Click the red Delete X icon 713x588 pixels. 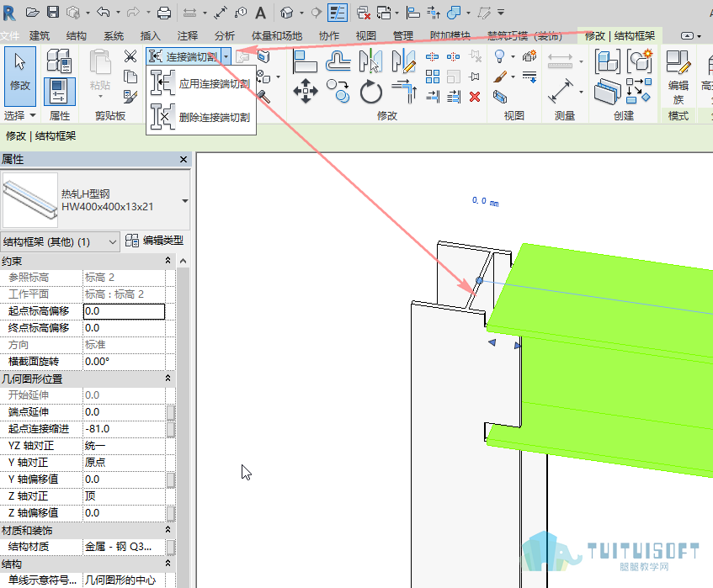[475, 97]
